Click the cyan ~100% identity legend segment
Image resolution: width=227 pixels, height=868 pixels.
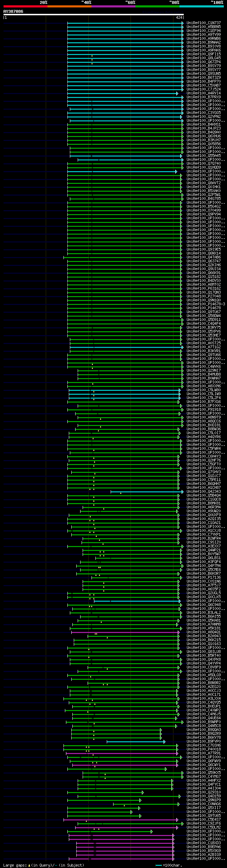click(201, 6)
